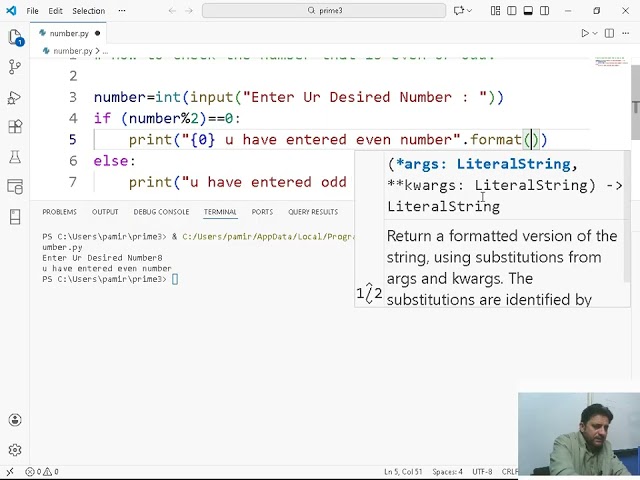
Task: Select the TERMINAL tab
Action: click(220, 212)
